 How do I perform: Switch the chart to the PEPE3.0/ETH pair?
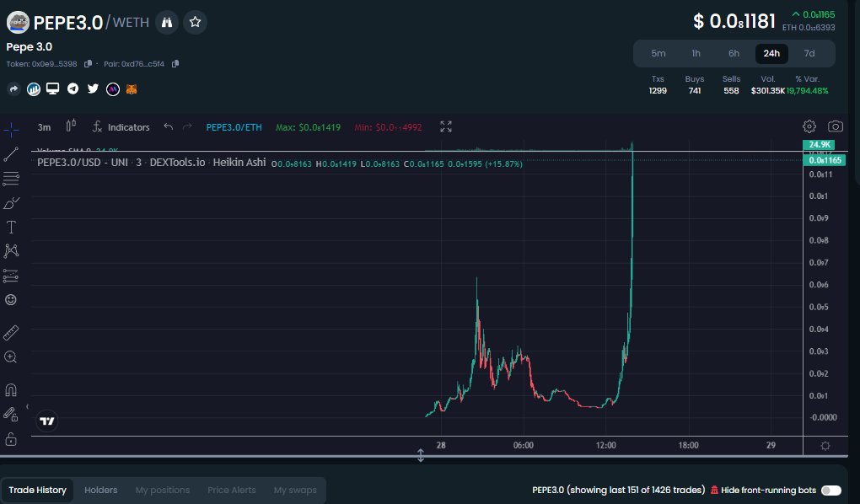click(234, 127)
